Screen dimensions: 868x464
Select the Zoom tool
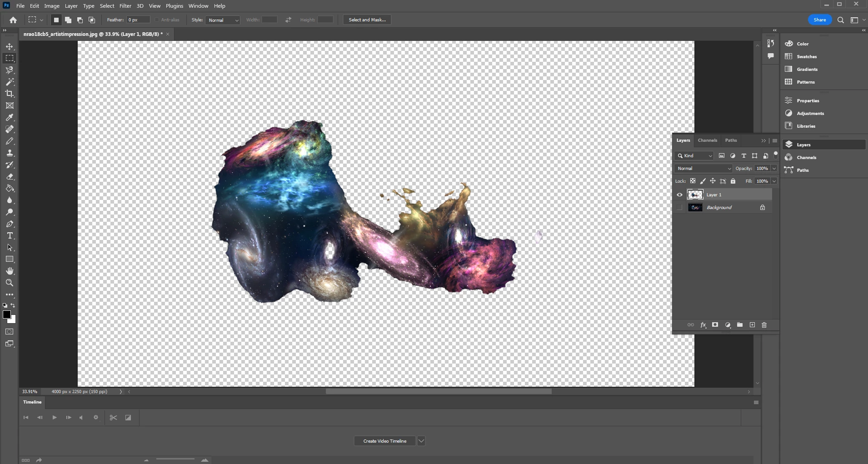click(x=10, y=283)
